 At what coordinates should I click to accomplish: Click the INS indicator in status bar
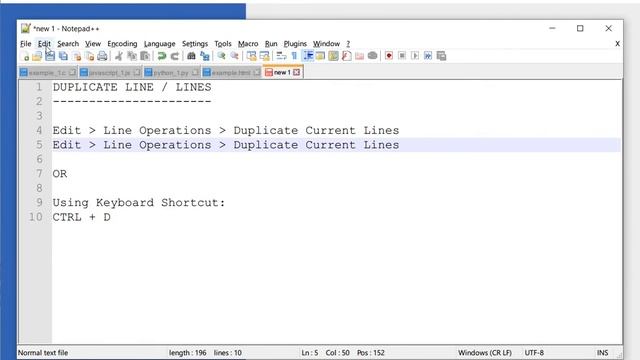[x=602, y=353]
